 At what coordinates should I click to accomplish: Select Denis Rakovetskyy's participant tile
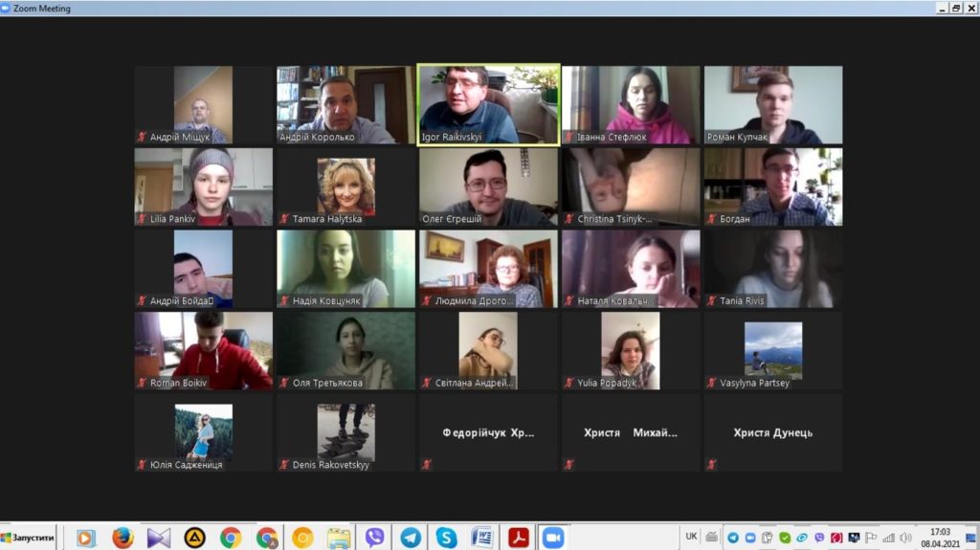click(345, 432)
